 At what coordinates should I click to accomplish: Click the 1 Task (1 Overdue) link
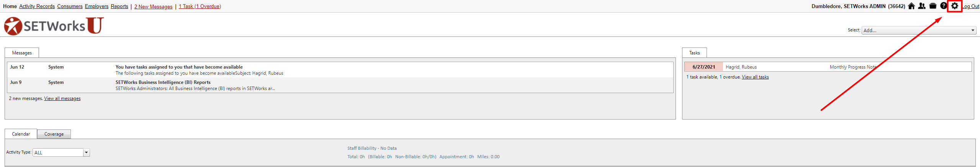(200, 7)
